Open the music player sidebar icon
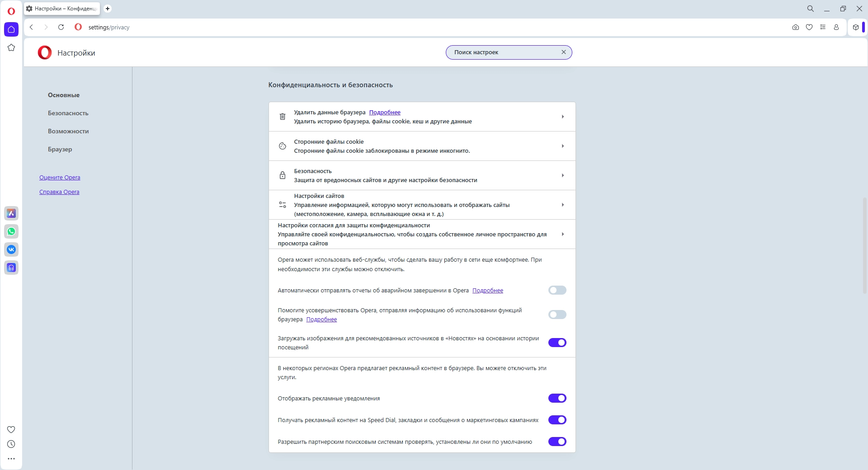The width and height of the screenshot is (868, 470). (x=11, y=268)
